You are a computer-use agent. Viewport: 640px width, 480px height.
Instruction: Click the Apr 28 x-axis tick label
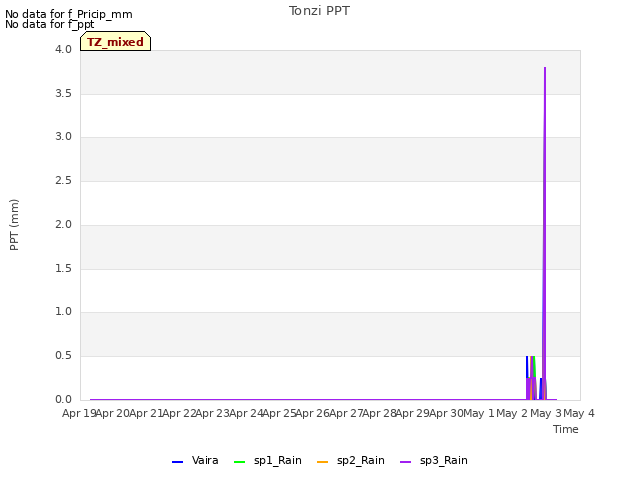tap(379, 413)
